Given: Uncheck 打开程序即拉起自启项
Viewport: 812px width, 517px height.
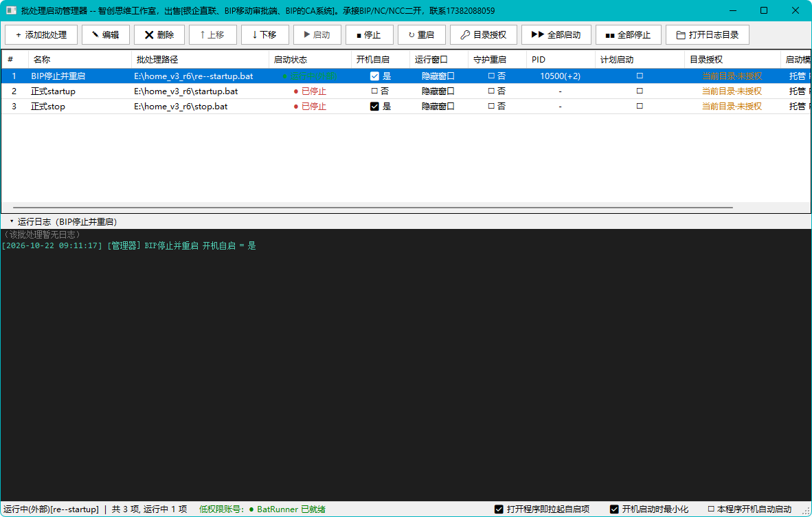Looking at the screenshot, I should point(499,509).
